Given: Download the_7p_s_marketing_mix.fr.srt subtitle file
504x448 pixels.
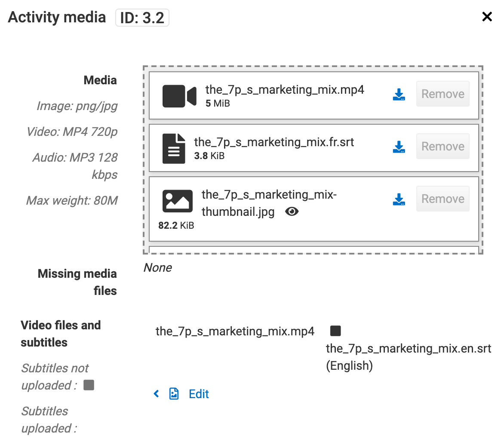Looking at the screenshot, I should pyautogui.click(x=399, y=147).
